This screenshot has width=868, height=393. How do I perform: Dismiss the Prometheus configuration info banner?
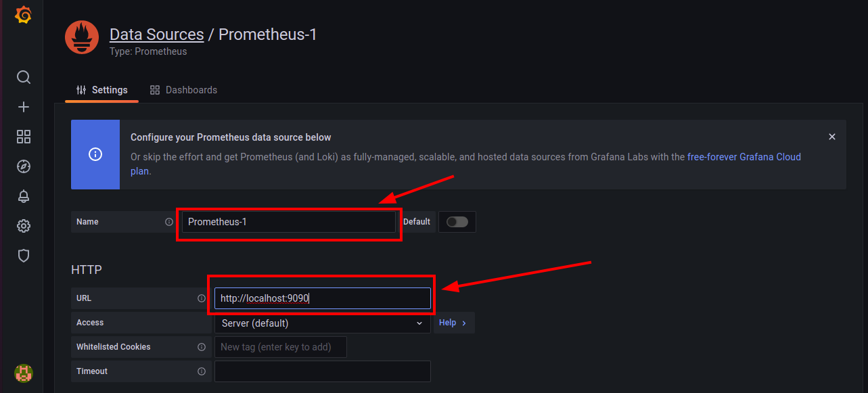click(x=832, y=137)
